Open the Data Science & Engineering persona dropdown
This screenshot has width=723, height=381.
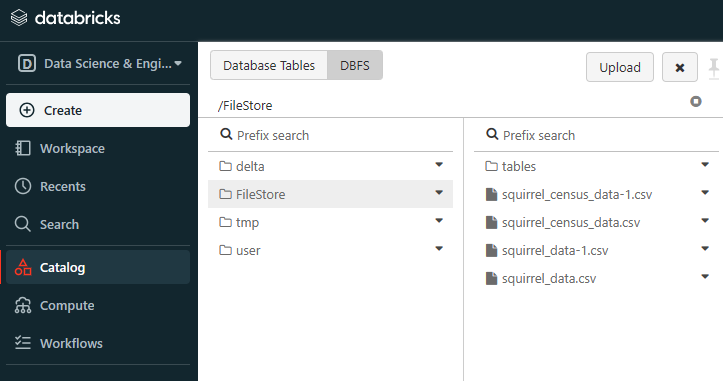coord(100,64)
